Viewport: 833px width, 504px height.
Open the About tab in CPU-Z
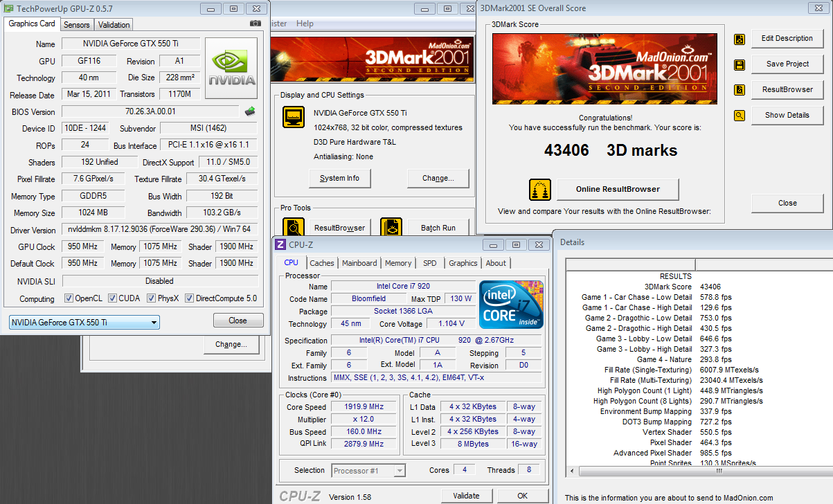[496, 263]
